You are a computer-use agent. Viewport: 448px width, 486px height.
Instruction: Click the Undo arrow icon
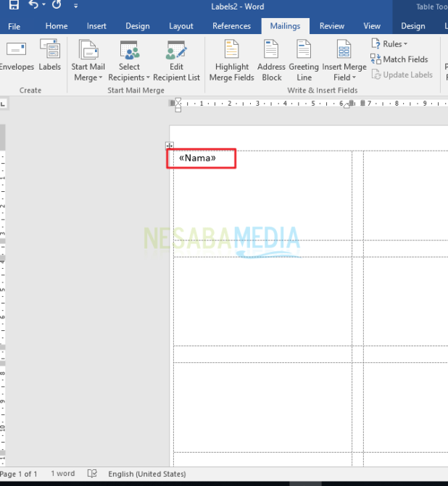[x=33, y=6]
